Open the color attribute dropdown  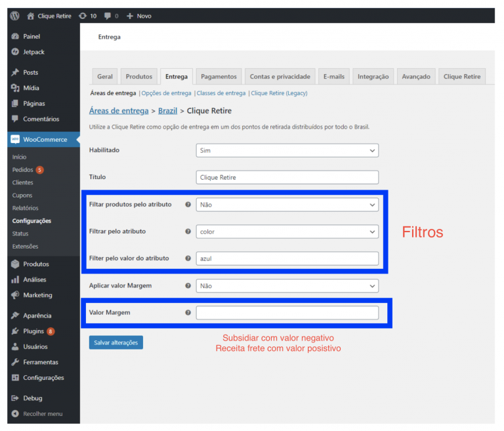point(287,232)
